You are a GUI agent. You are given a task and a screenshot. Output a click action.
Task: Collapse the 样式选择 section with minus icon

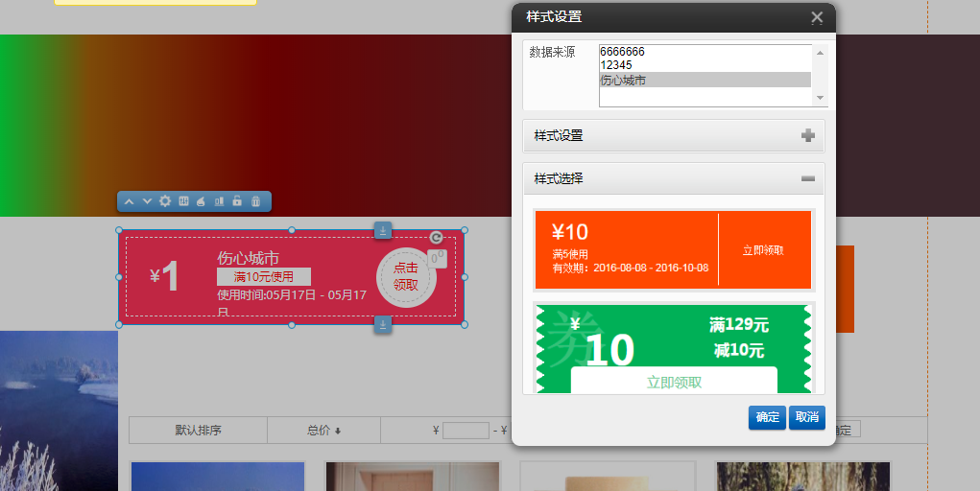click(808, 178)
